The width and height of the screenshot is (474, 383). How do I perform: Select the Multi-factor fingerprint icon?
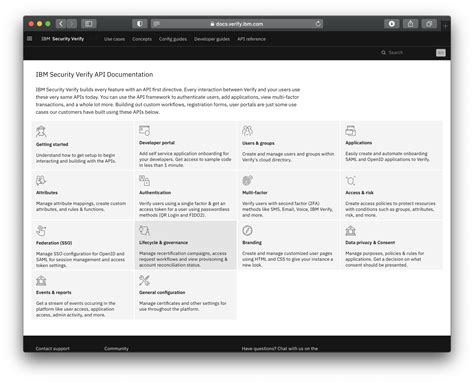[247, 180]
